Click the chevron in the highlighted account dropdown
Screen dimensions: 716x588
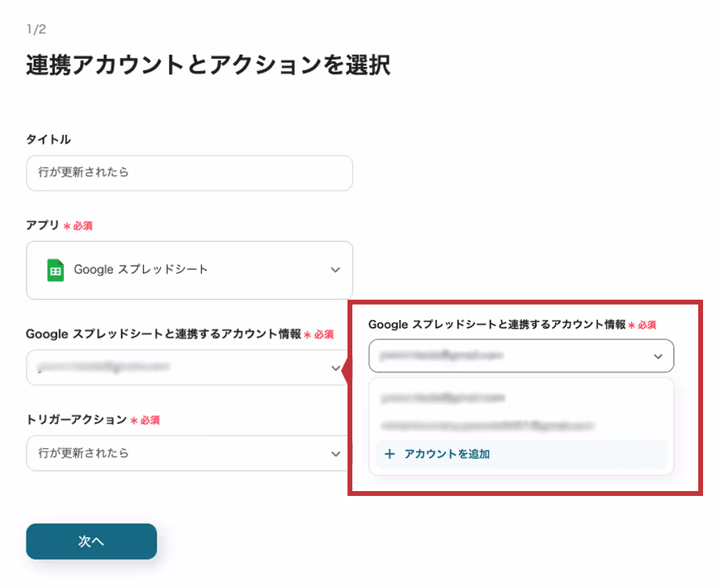pyautogui.click(x=658, y=356)
